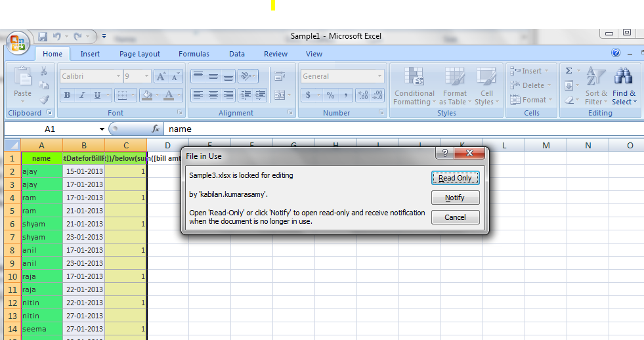Click the Office Button orb
The height and width of the screenshot is (340, 644).
[x=18, y=43]
